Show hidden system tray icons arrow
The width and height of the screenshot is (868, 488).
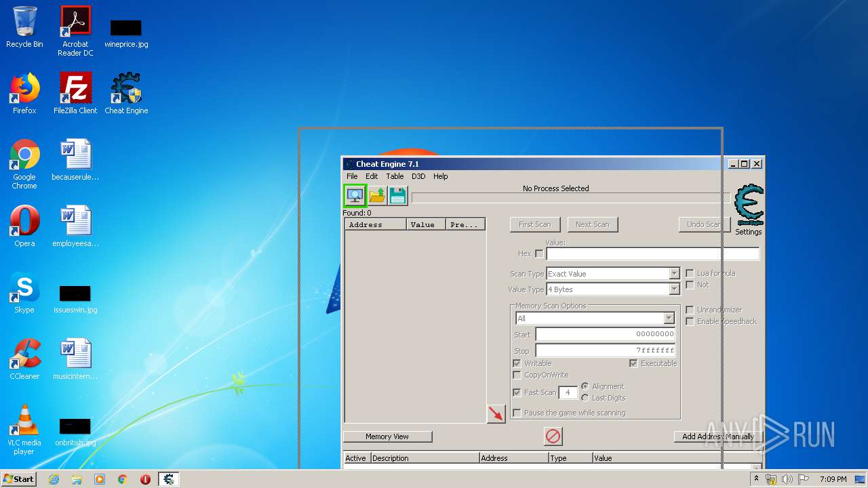(x=757, y=479)
